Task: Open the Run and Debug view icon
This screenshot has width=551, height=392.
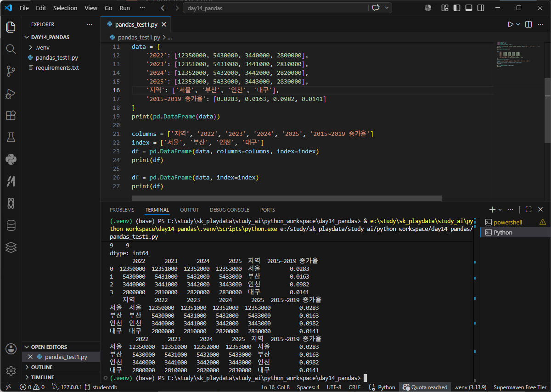Action: (x=11, y=93)
